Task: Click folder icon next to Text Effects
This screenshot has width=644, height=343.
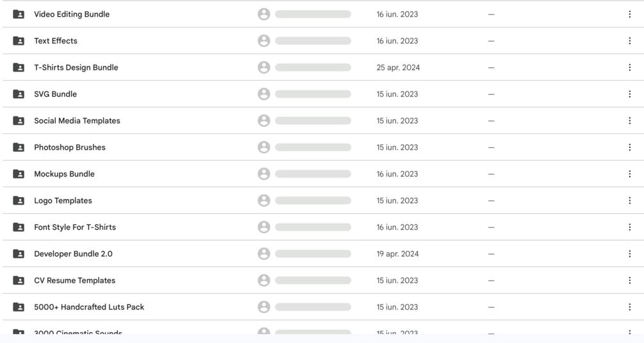Action: tap(19, 41)
